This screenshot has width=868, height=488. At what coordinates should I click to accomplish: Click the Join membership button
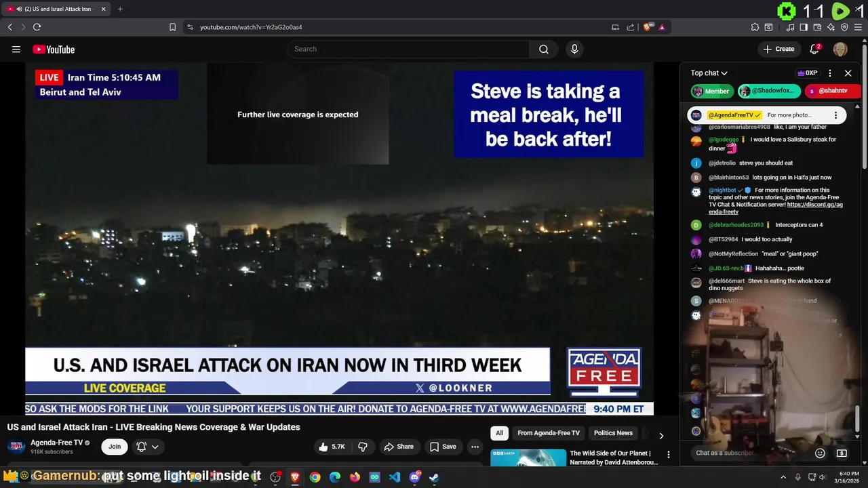(115, 447)
